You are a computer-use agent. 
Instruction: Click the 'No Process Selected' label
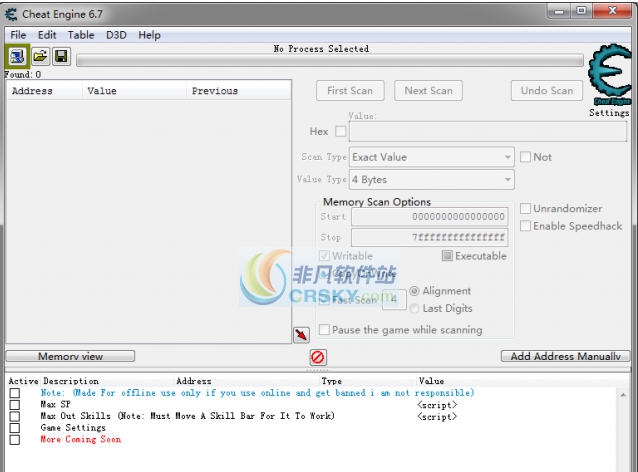321,49
